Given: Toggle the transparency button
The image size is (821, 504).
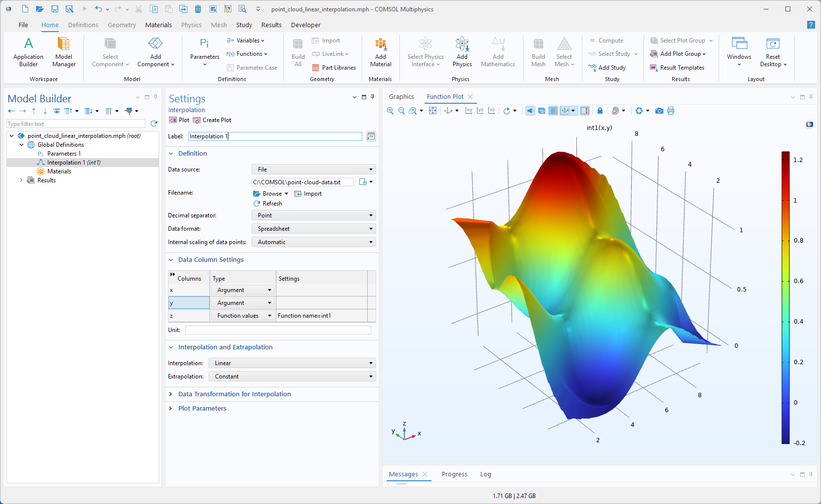Looking at the screenshot, I should [x=542, y=111].
